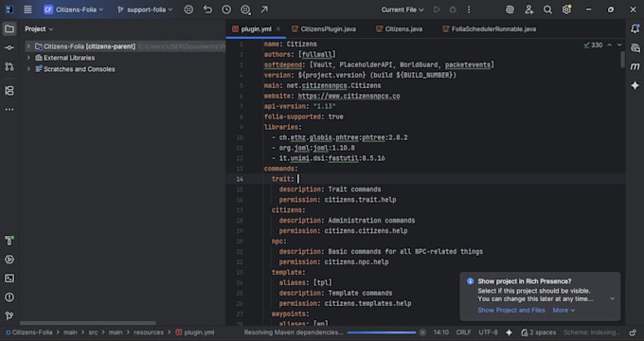Image resolution: width=644 pixels, height=341 pixels.
Task: Toggle the read-only lock in status bar
Action: click(x=634, y=332)
